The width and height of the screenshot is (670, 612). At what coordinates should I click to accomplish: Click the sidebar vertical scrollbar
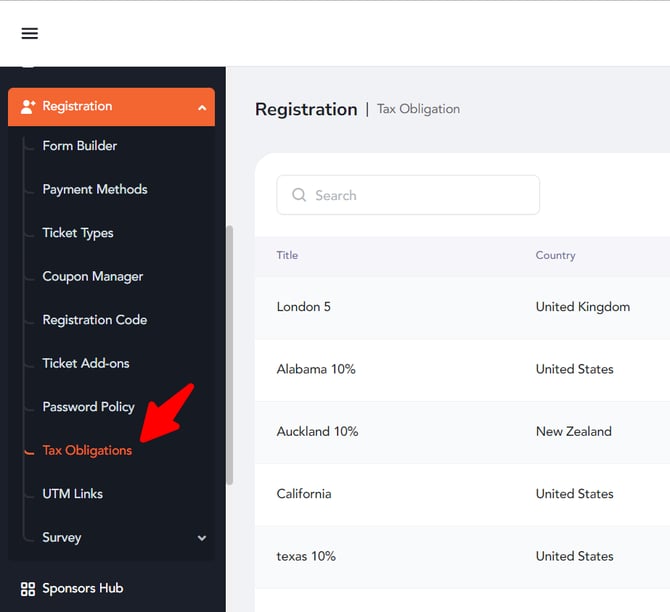point(230,350)
